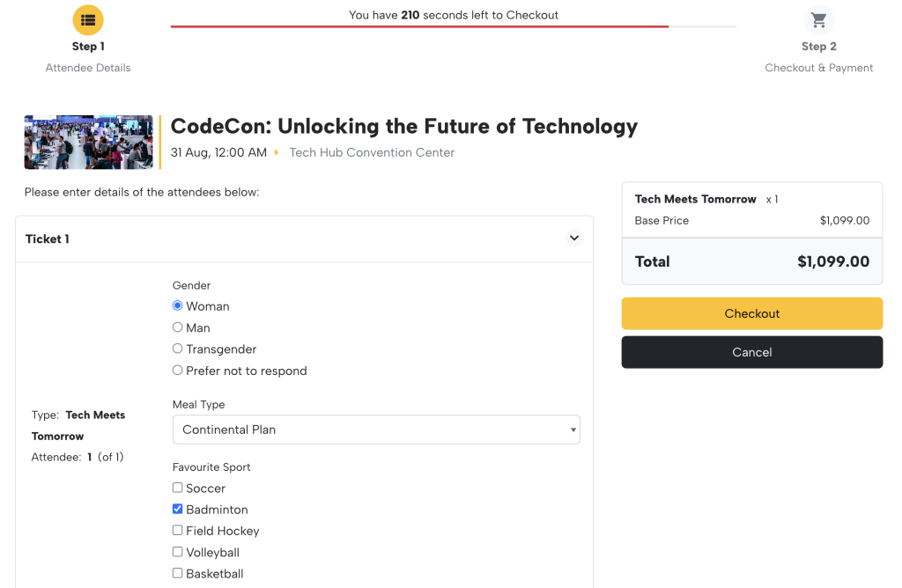
Task: Choose Transgender as gender option
Action: pyautogui.click(x=177, y=349)
